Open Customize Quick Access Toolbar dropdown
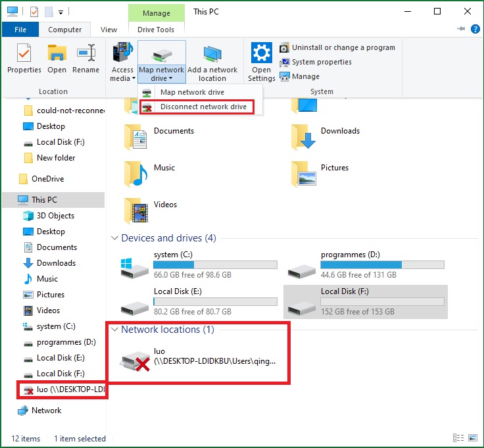 point(60,12)
